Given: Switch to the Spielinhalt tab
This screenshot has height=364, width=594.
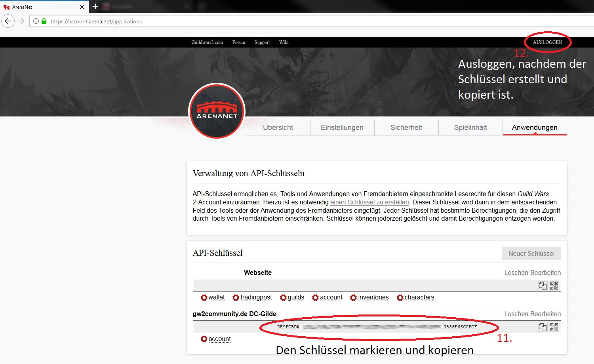Looking at the screenshot, I should (470, 128).
